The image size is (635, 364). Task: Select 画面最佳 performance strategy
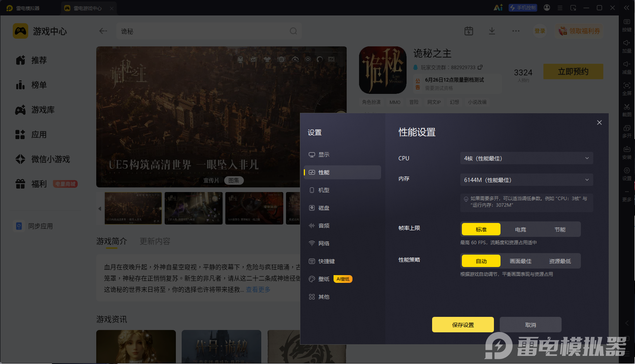521,261
